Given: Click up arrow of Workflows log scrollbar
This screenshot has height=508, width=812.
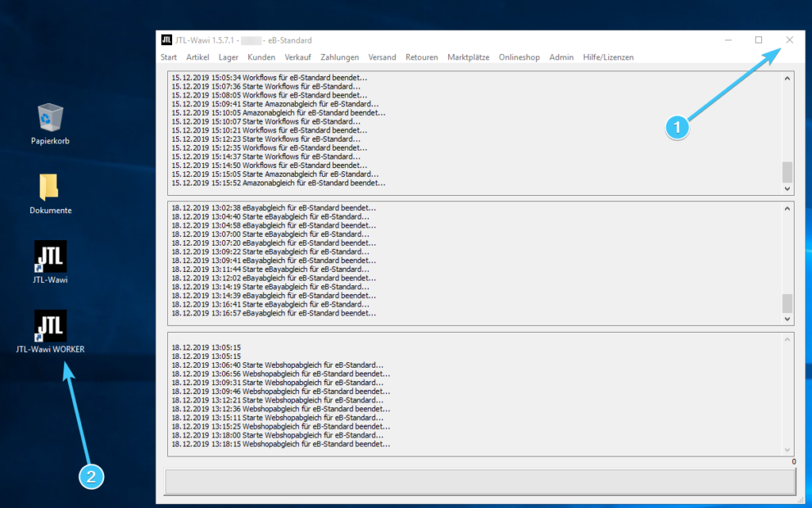Looking at the screenshot, I should pos(787,78).
